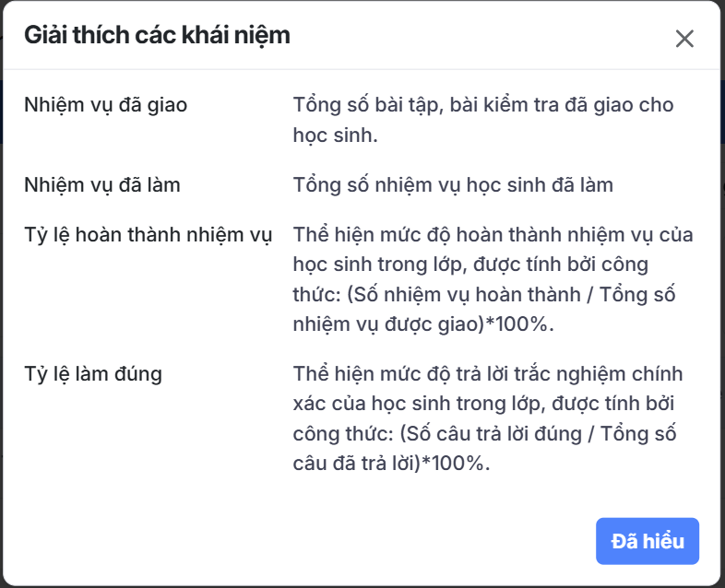Click the dialog title Giải thích các khái niệm

(x=157, y=36)
